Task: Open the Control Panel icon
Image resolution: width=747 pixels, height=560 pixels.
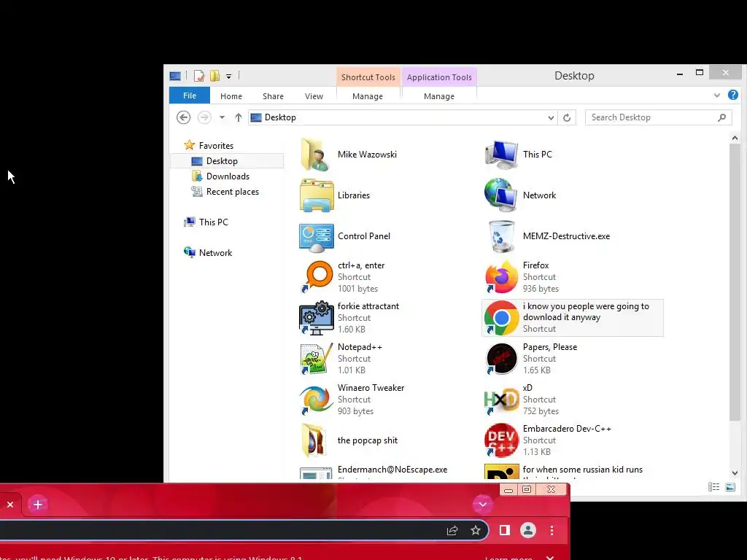Action: click(x=317, y=237)
